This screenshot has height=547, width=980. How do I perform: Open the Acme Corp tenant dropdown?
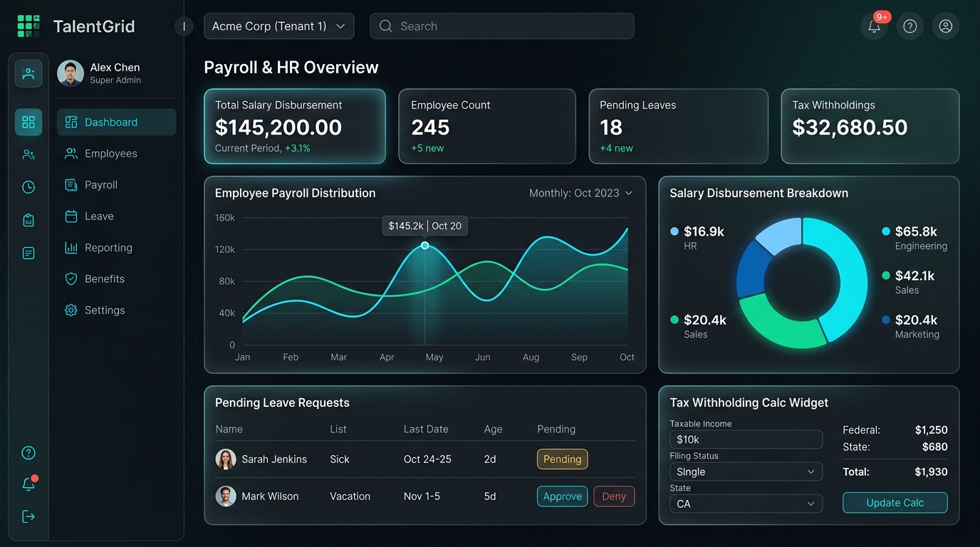click(x=278, y=26)
